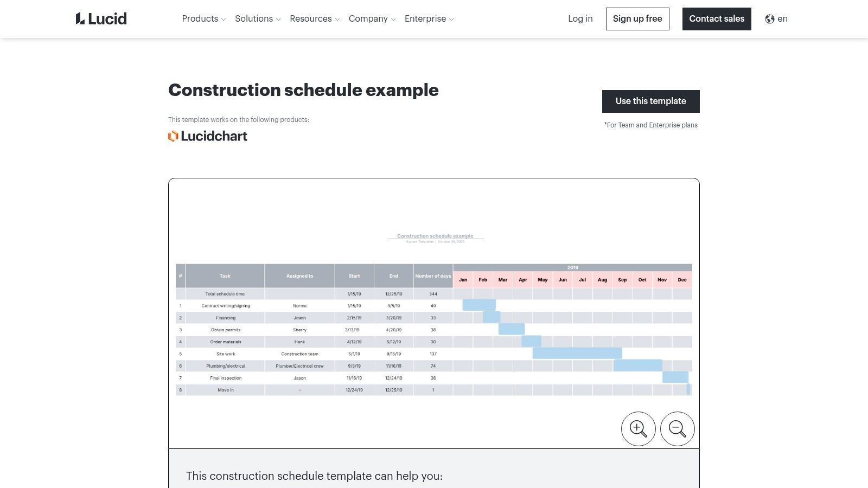This screenshot has width=868, height=488.
Task: Click the Final inspection Gantt bar
Action: [x=675, y=377]
